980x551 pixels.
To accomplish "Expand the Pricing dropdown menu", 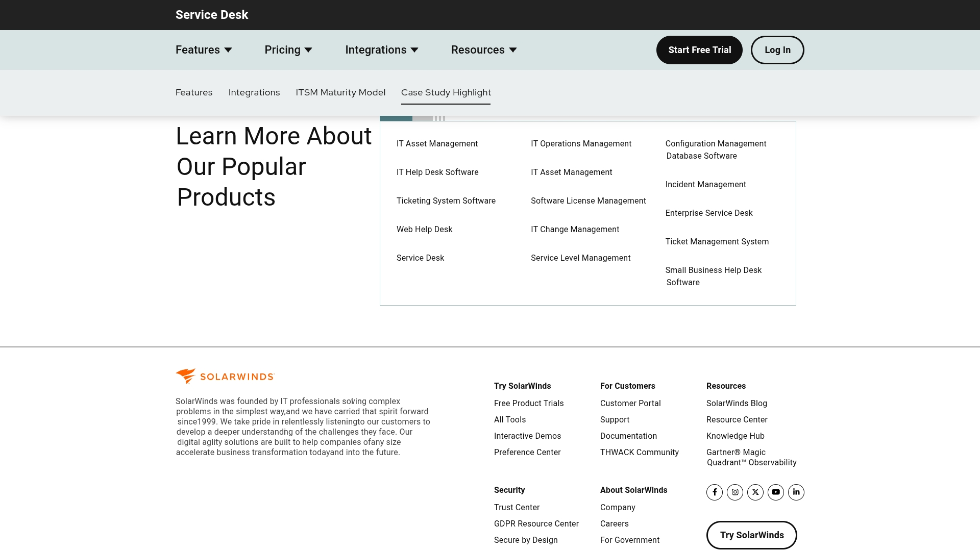I will coord(288,50).
